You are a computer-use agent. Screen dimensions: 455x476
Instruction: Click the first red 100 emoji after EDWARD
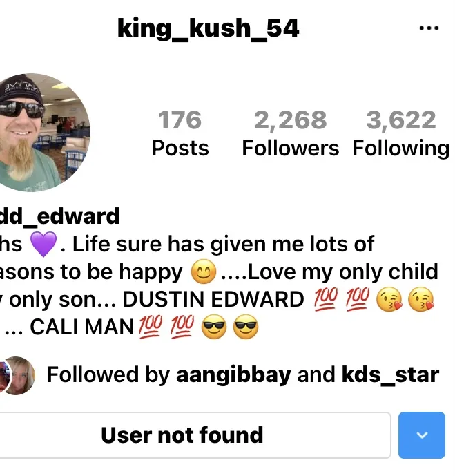[x=325, y=298]
